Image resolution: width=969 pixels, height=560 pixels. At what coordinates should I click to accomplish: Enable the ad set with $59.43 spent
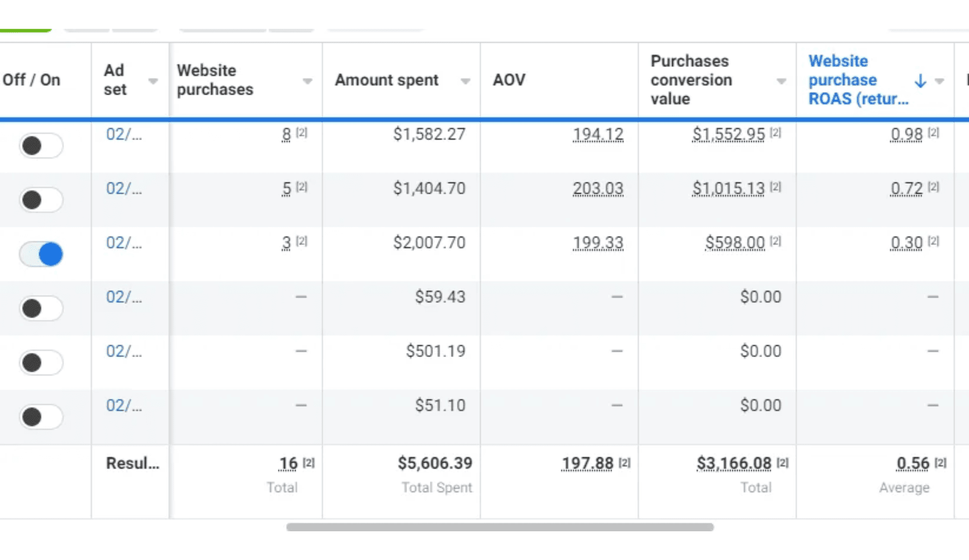click(x=41, y=308)
